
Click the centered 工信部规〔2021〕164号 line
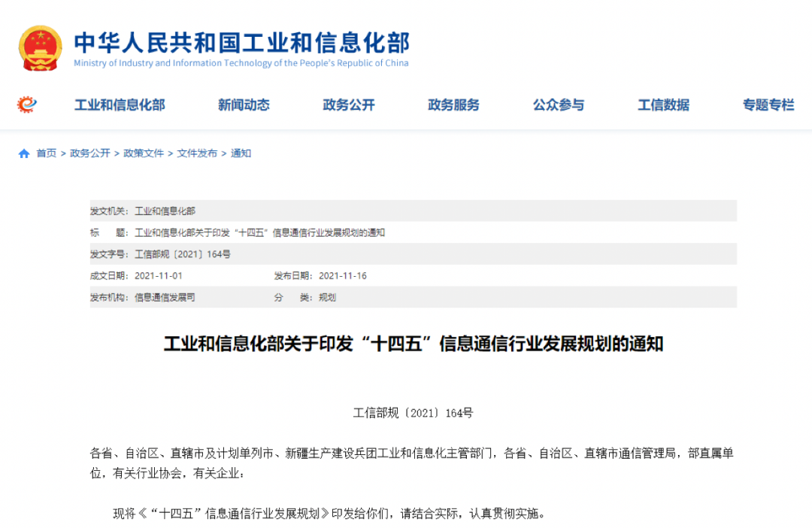coord(414,413)
